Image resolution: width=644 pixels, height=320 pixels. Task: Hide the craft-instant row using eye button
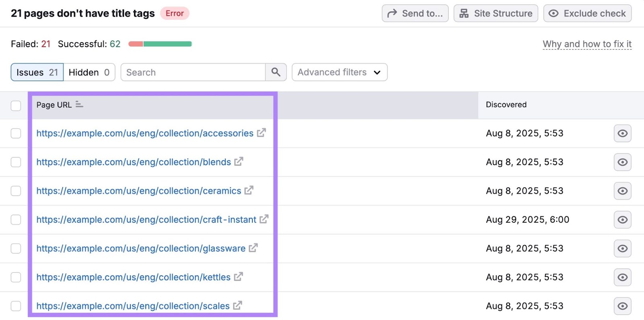coord(622,220)
